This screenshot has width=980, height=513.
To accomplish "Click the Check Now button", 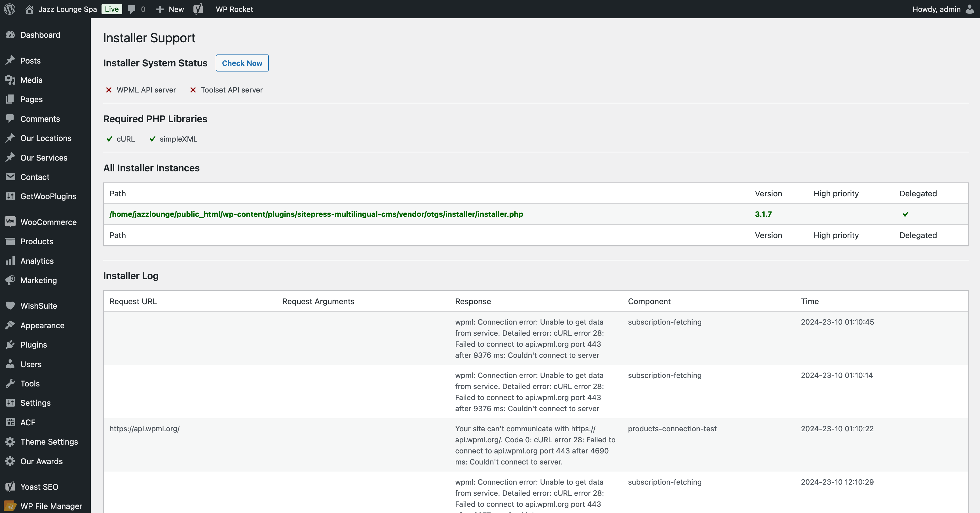I will click(x=242, y=63).
